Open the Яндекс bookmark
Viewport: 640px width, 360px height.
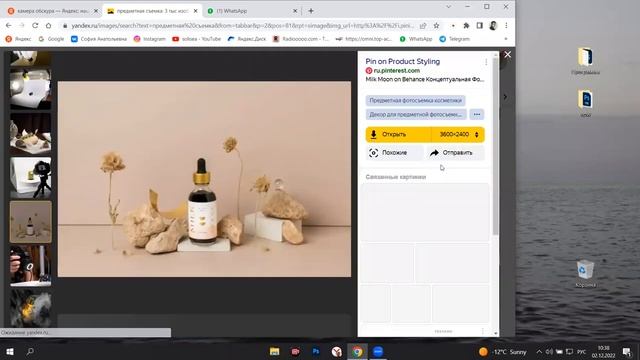(18, 39)
